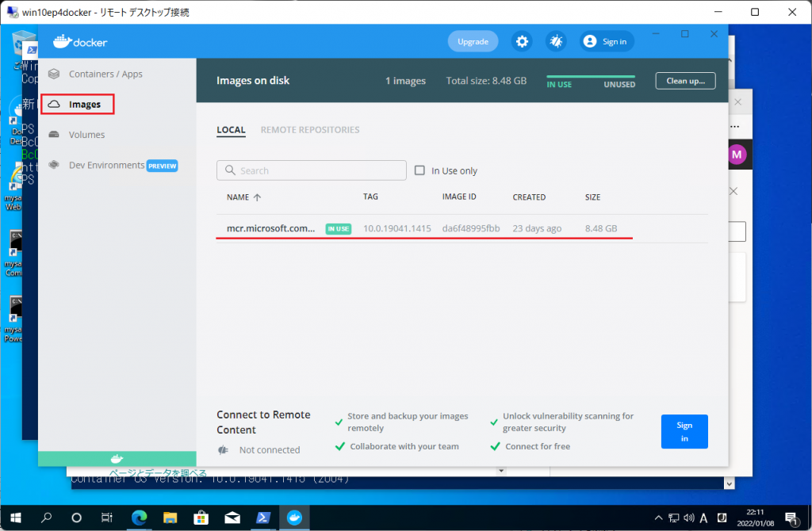This screenshot has width=812, height=531.
Task: Open Mail app from taskbar
Action: point(232,518)
